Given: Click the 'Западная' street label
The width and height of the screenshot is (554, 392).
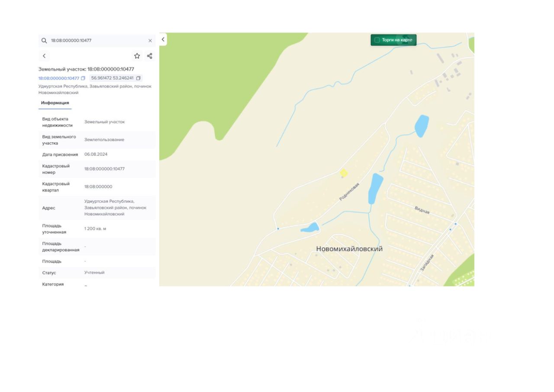Looking at the screenshot, I should [427, 263].
